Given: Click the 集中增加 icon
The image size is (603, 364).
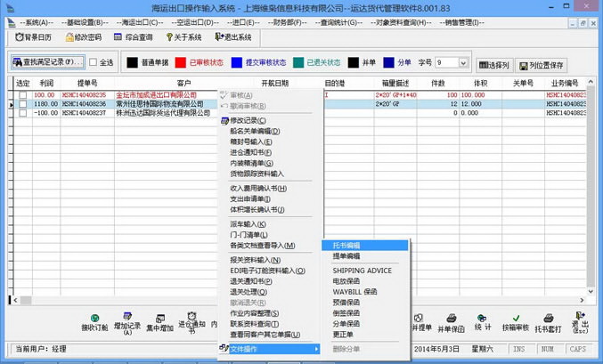Looking at the screenshot, I should click(x=160, y=319).
